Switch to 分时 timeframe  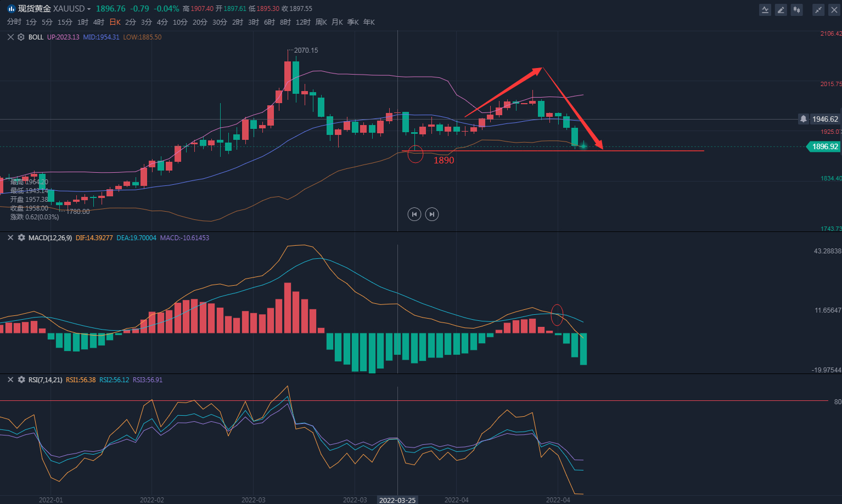point(14,22)
